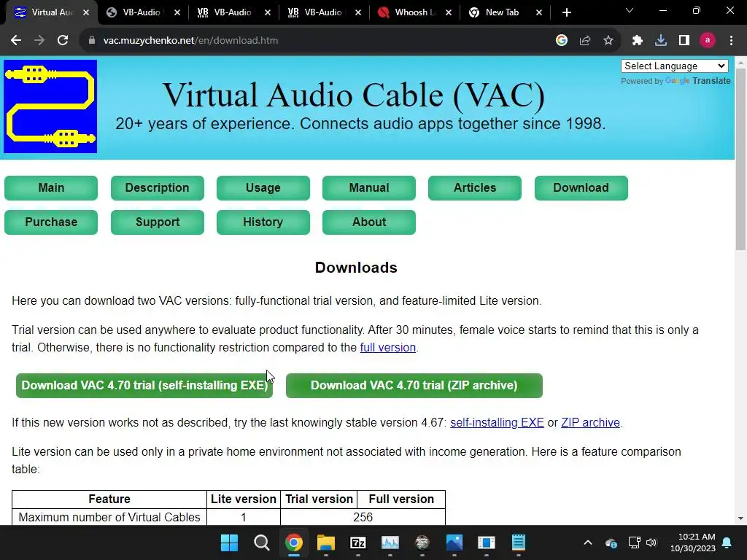Follow the 'full version' link
The width and height of the screenshot is (747, 560).
tap(388, 348)
